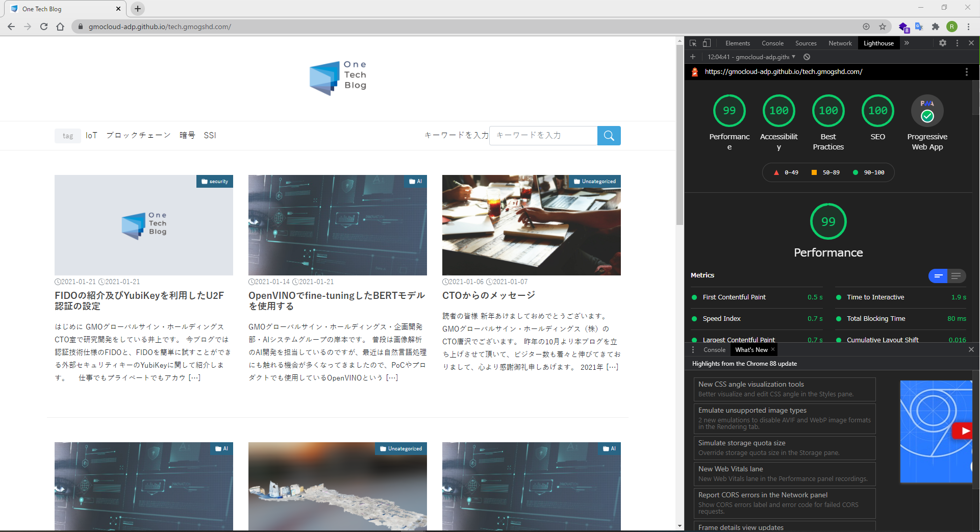Click the security category badge
This screenshot has height=532, width=980.
(215, 182)
